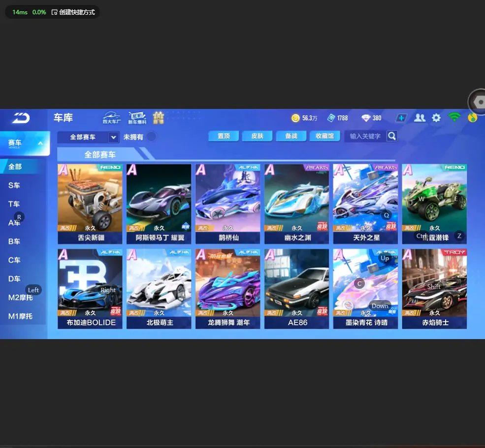This screenshot has height=448, width=485.
Task: Click the 56.3万 coin amount
Action: 310,118
